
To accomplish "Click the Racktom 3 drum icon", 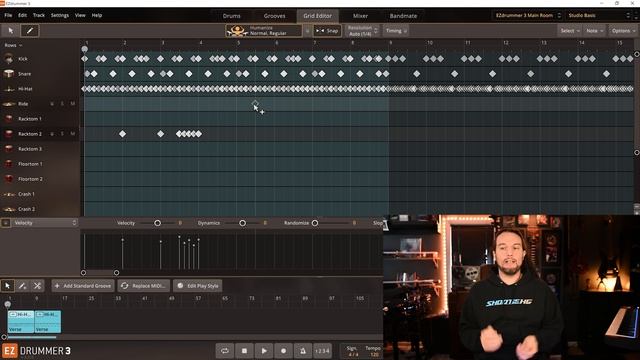I will tap(9, 149).
